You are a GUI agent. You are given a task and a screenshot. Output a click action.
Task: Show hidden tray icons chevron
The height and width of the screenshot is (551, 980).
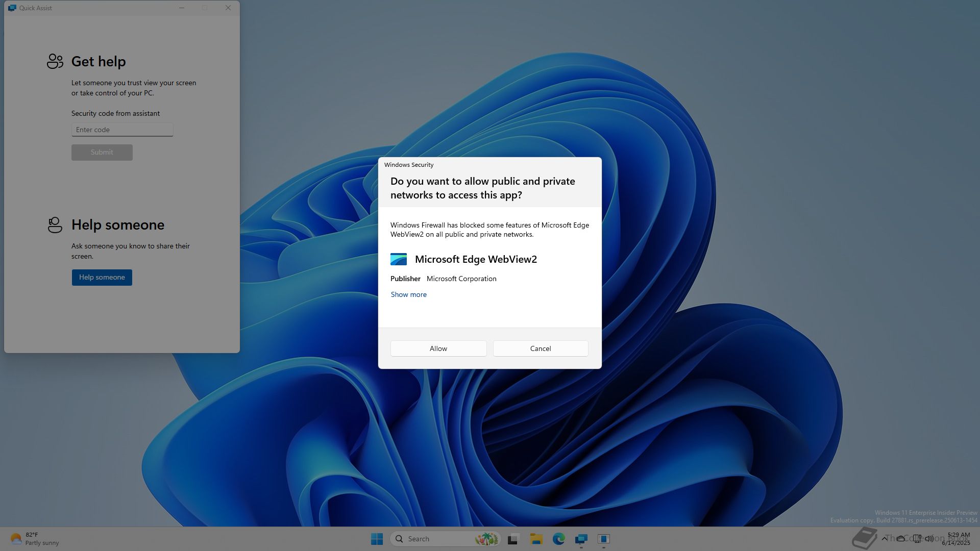[884, 538]
